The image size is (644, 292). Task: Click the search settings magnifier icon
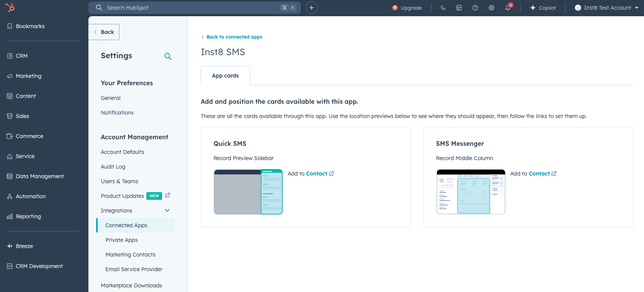click(x=168, y=56)
